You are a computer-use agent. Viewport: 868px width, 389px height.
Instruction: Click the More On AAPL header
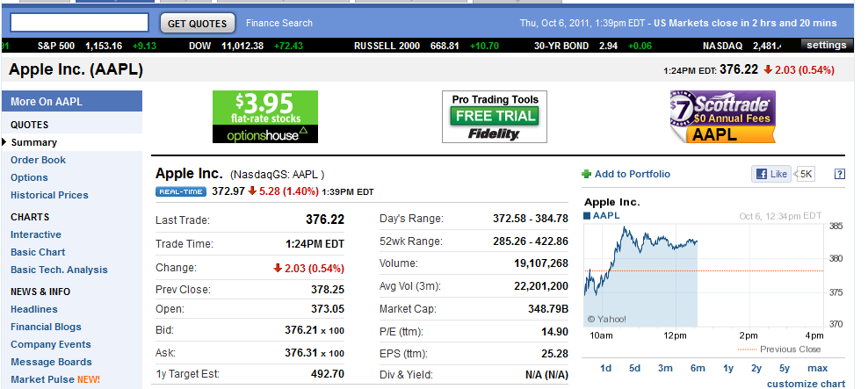pyautogui.click(x=71, y=101)
